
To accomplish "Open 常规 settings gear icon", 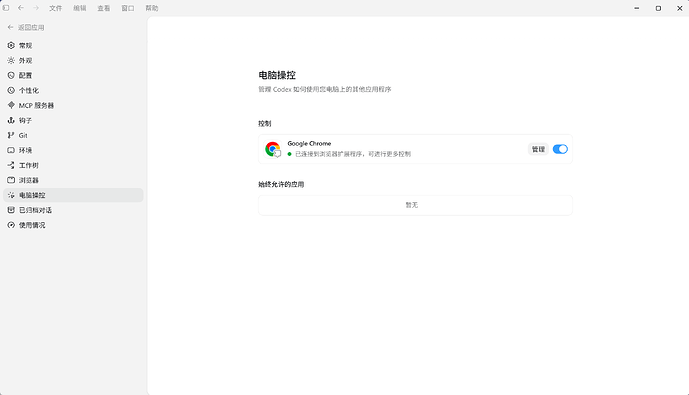I will tap(11, 45).
